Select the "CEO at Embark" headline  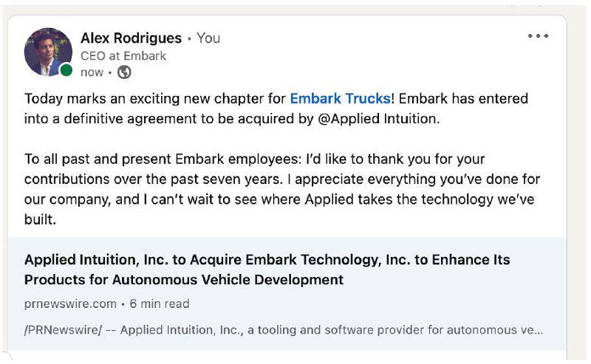coord(123,56)
